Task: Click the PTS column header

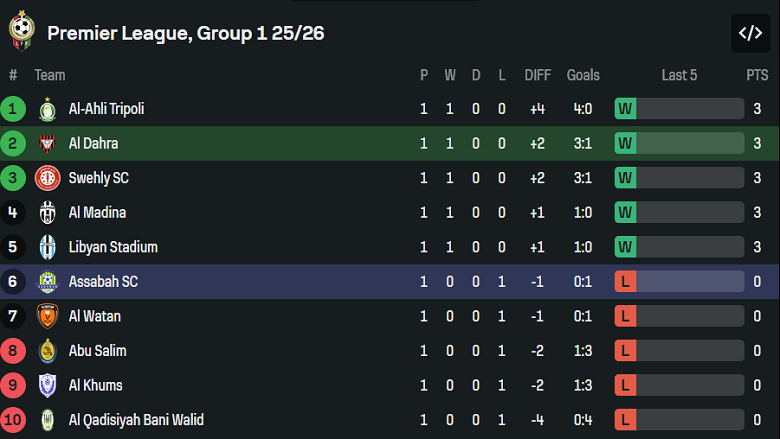Action: [757, 75]
